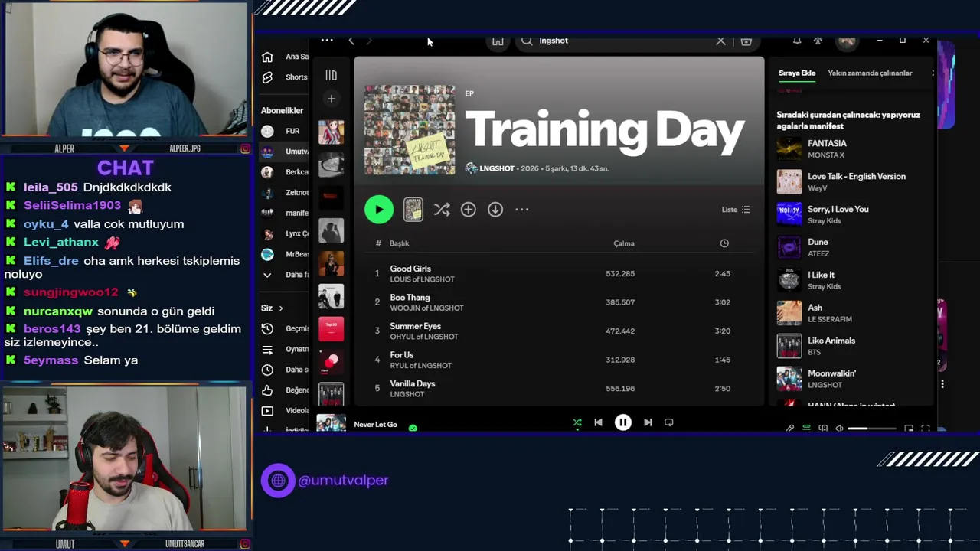Go back in Spotify navigation
The image size is (980, 551).
[x=351, y=41]
